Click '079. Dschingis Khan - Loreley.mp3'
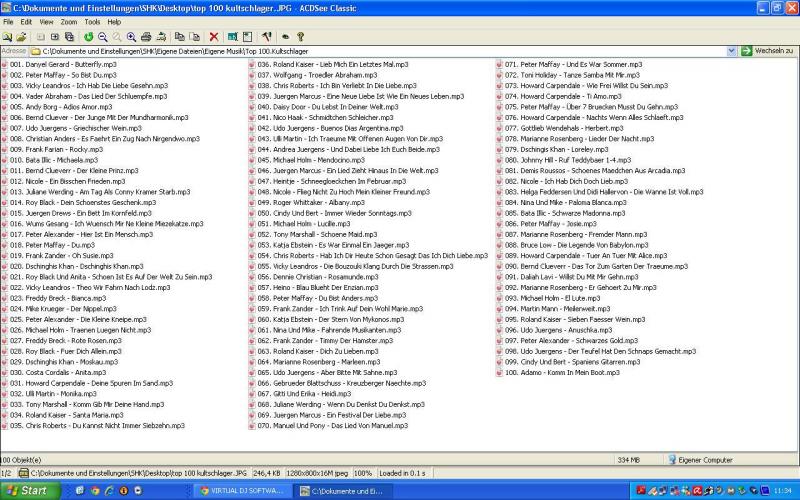 tap(557, 149)
